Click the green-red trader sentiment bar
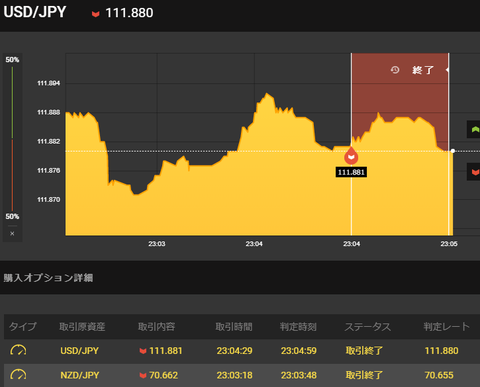The height and width of the screenshot is (387, 480). (12, 138)
